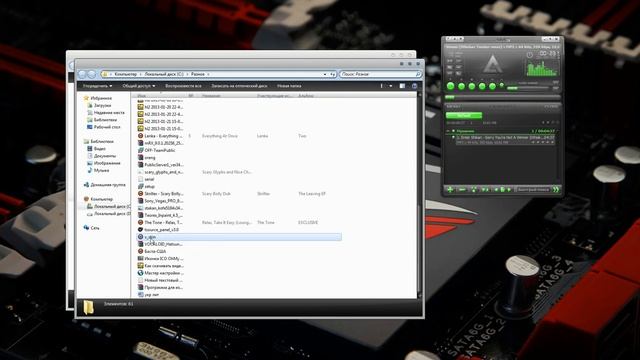Add files with AIMP's plus icon
The width and height of the screenshot is (640, 360).
pos(450,190)
